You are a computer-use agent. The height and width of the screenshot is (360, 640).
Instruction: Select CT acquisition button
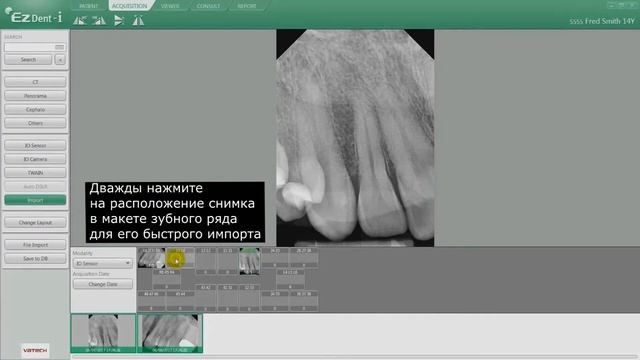tap(35, 82)
